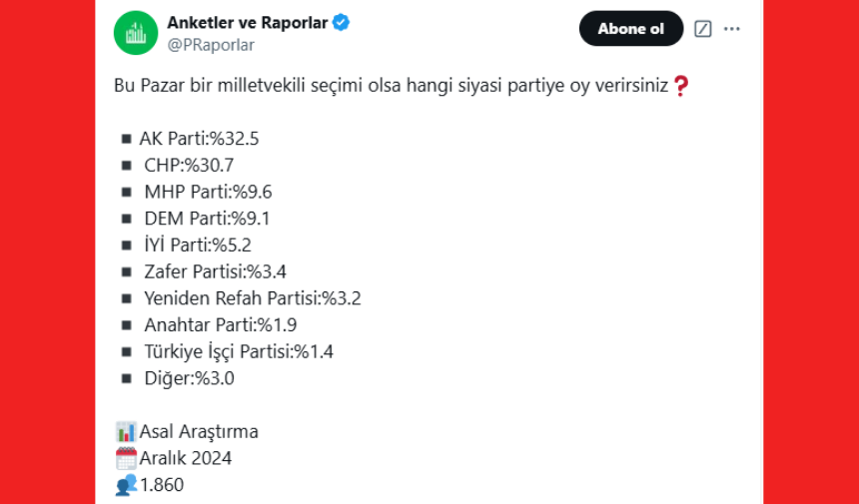Open the green Anketler ve Raporlar avatar
The height and width of the screenshot is (504, 859).
(136, 33)
